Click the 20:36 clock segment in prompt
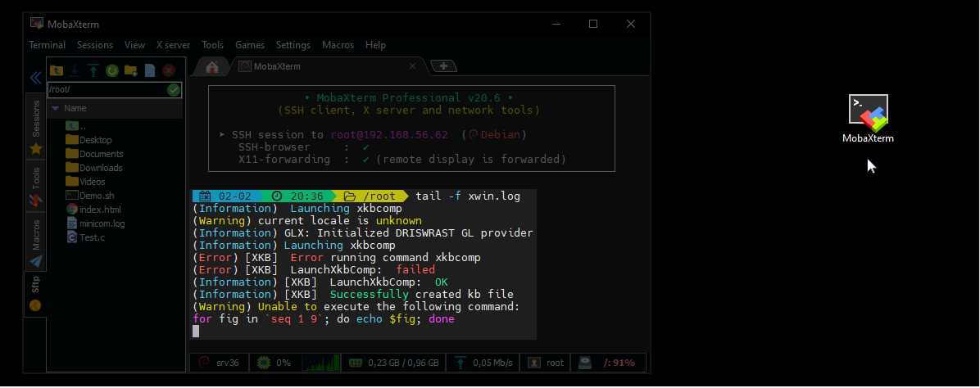The height and width of the screenshot is (388, 980). pyautogui.click(x=297, y=196)
